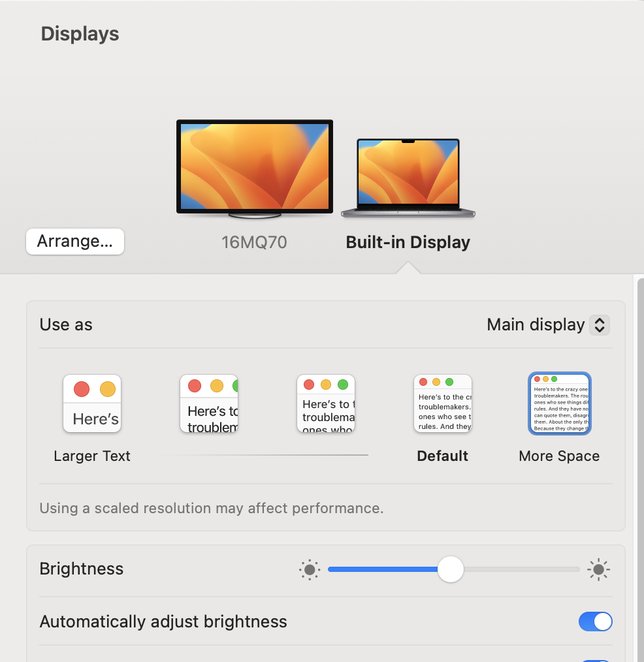The width and height of the screenshot is (644, 662).
Task: Select the More Space scaling preview
Action: [x=559, y=403]
